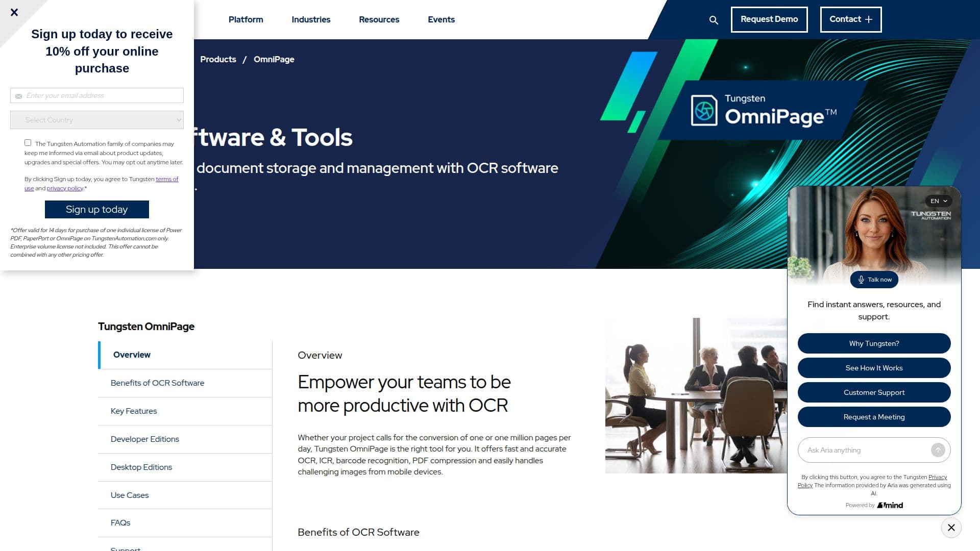The width and height of the screenshot is (980, 551).
Task: Click the Sign up today button
Action: [97, 210]
